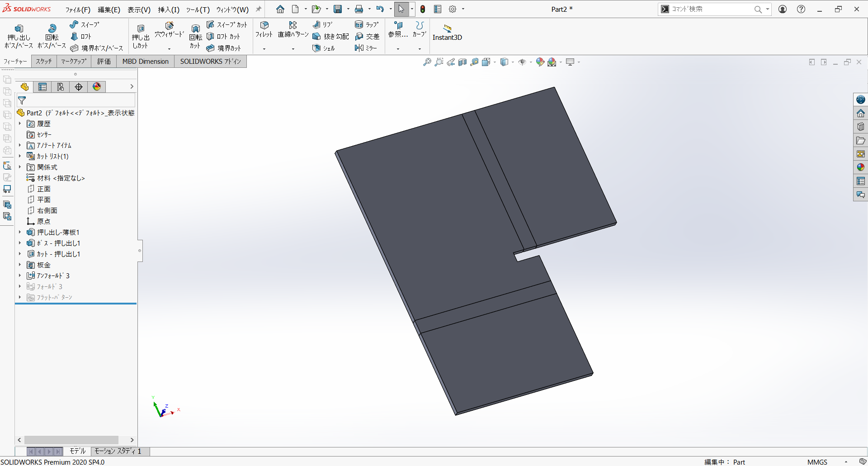Select the Intersect (交差) tool
This screenshot has width=868, height=466.
tap(367, 36)
